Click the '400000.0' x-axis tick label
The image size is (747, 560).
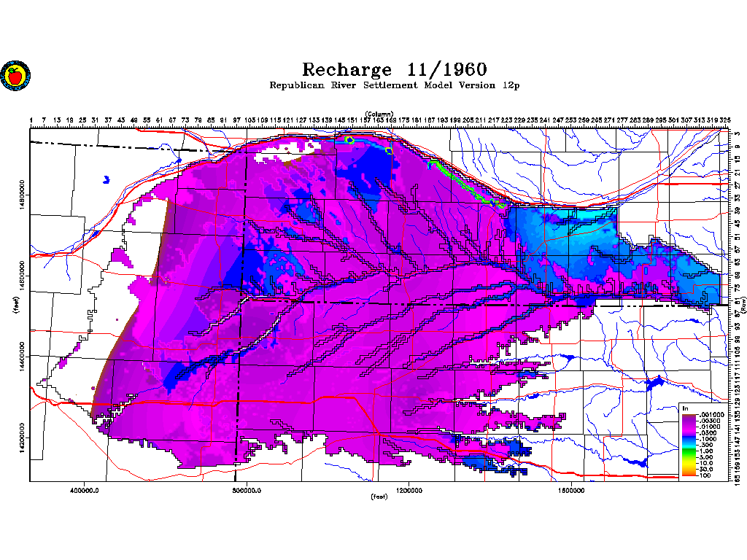(84, 491)
